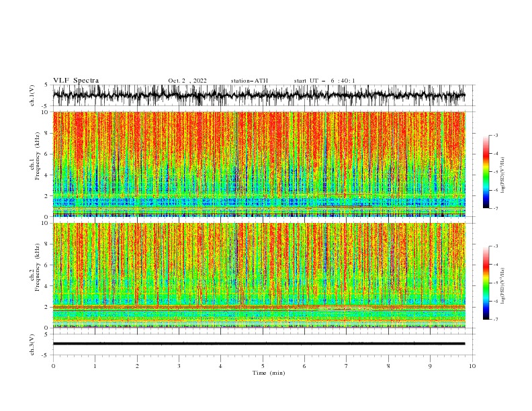Image resolution: width=532 pixels, height=411 pixels.
Task: Click the "-7" label on ch.1 color bar
Action: pyautogui.click(x=495, y=209)
